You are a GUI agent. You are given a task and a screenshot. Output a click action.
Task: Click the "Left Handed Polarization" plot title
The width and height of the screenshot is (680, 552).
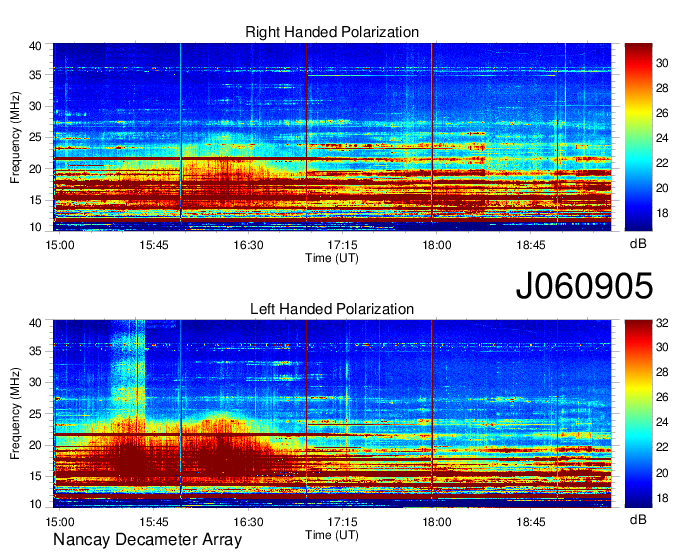tap(332, 309)
